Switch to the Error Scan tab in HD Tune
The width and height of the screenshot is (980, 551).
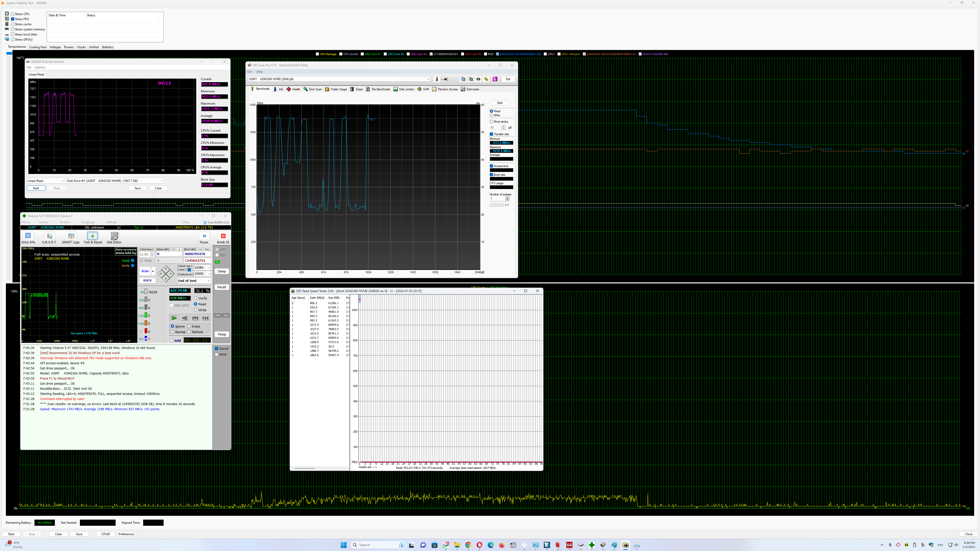312,89
